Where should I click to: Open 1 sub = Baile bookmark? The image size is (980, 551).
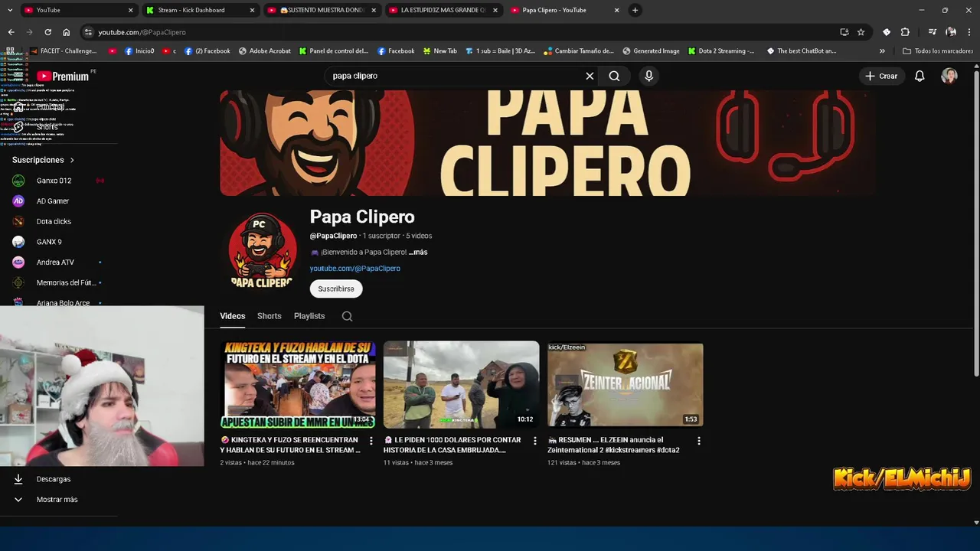click(500, 51)
